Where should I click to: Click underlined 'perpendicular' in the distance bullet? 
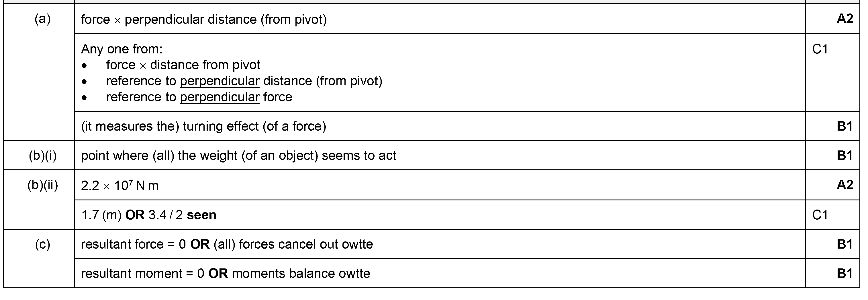[x=220, y=81]
